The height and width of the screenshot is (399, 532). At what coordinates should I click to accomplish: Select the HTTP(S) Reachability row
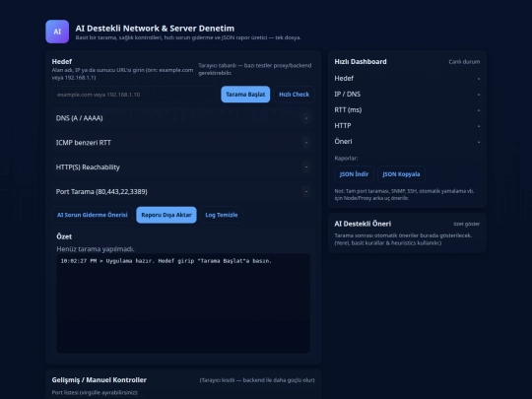click(183, 166)
